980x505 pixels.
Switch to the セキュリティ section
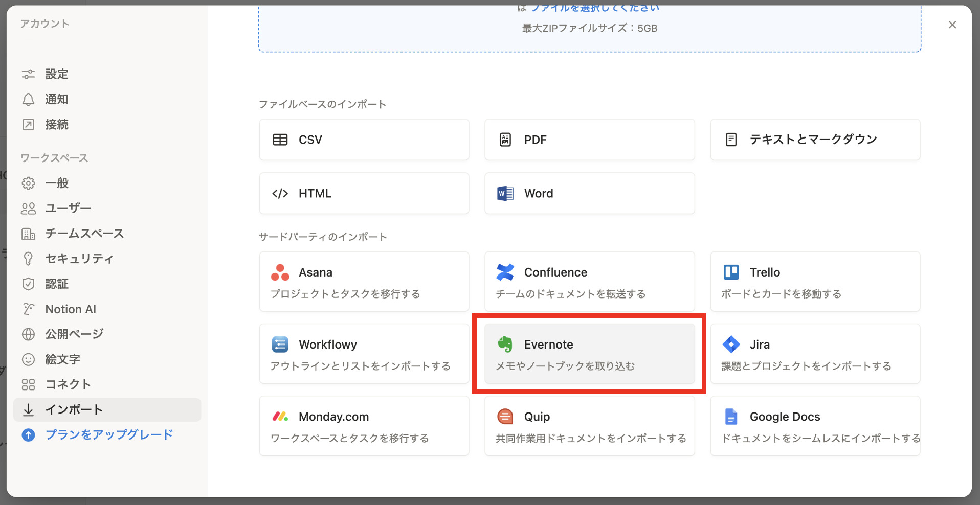coord(78,258)
